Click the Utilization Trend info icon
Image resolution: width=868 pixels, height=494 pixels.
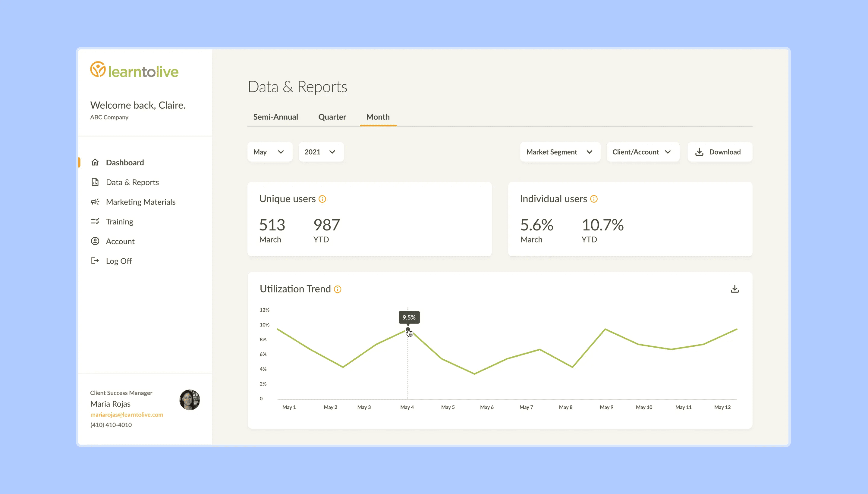338,289
